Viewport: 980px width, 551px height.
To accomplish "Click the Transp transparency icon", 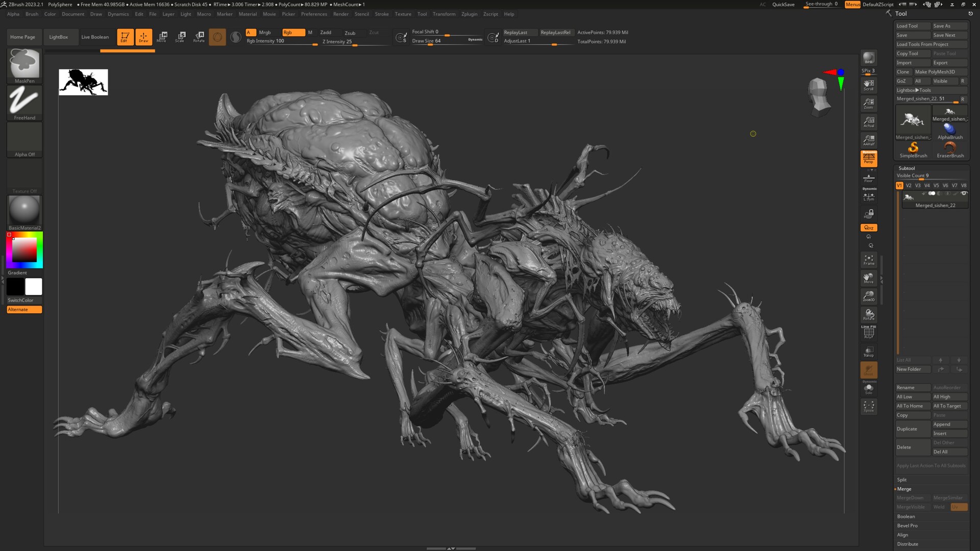I will [868, 352].
